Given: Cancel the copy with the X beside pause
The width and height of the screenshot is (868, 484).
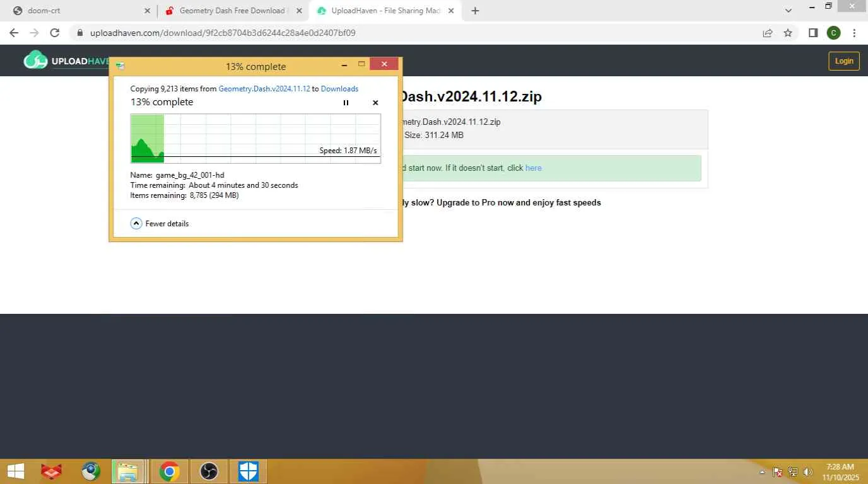Looking at the screenshot, I should click(x=375, y=103).
